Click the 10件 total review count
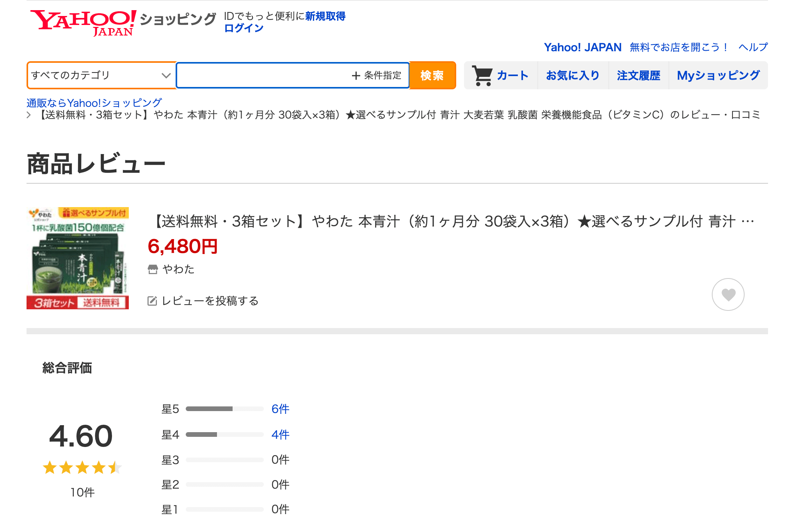This screenshot has width=793, height=532. [82, 492]
